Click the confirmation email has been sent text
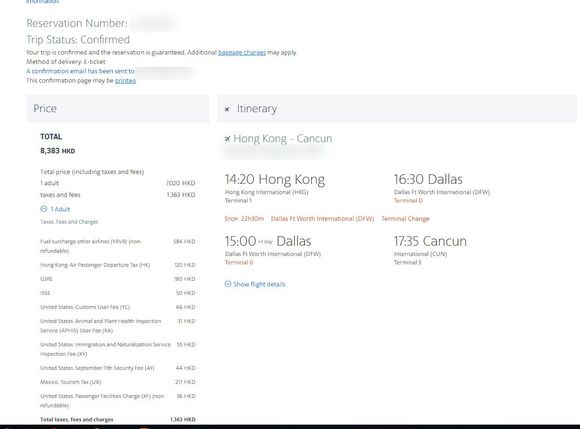Image resolution: width=580 pixels, height=429 pixels. click(80, 71)
